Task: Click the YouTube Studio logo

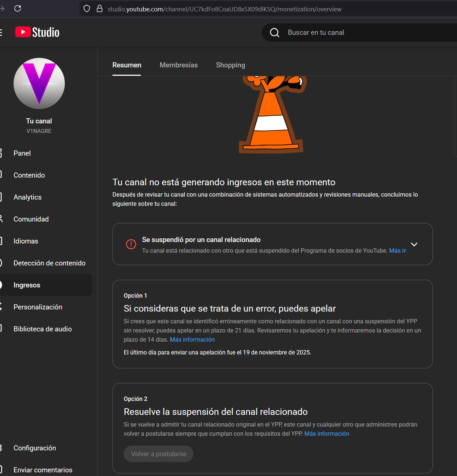Action: [x=37, y=32]
